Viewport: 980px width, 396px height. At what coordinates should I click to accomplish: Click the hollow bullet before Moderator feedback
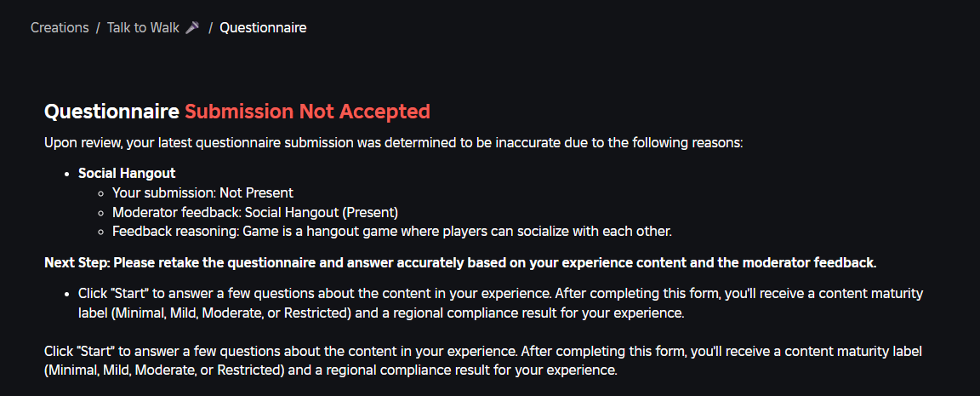tap(100, 212)
